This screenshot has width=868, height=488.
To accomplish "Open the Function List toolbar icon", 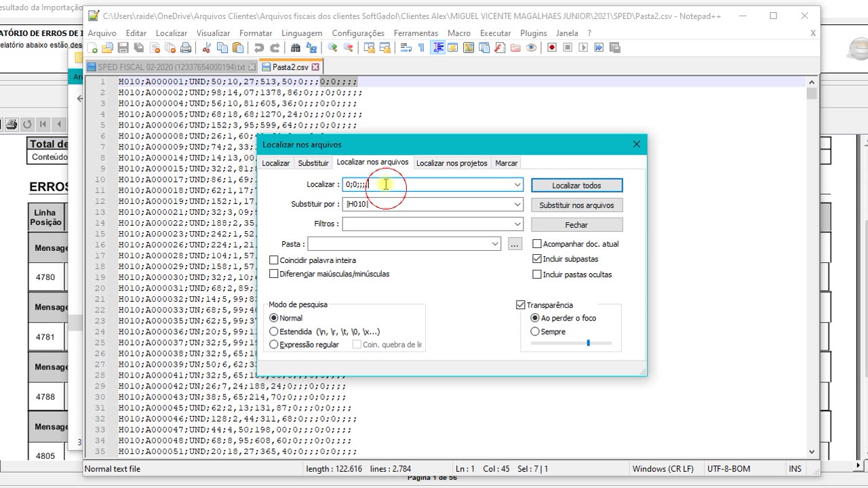I will pyautogui.click(x=500, y=47).
